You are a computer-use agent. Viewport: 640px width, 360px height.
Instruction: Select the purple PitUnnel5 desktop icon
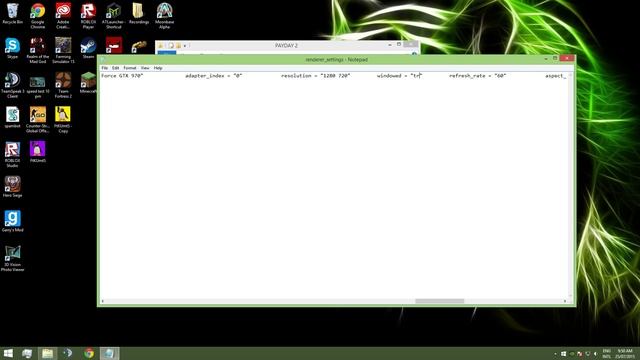click(38, 152)
